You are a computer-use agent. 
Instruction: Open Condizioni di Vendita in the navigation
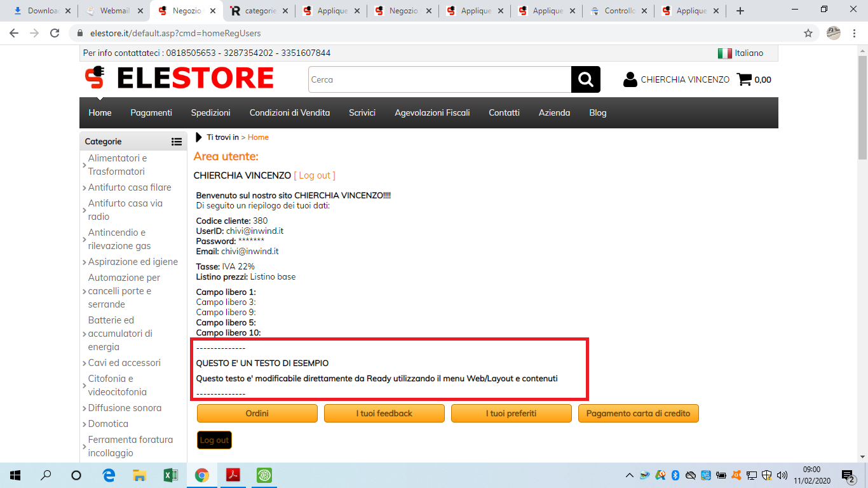coord(290,112)
